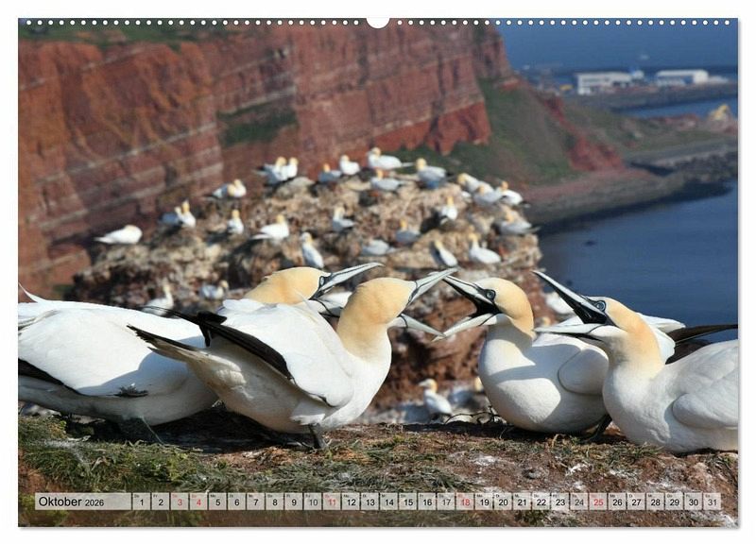Pick day 6 in the calendar strip
756x545 pixels.
[236, 502]
